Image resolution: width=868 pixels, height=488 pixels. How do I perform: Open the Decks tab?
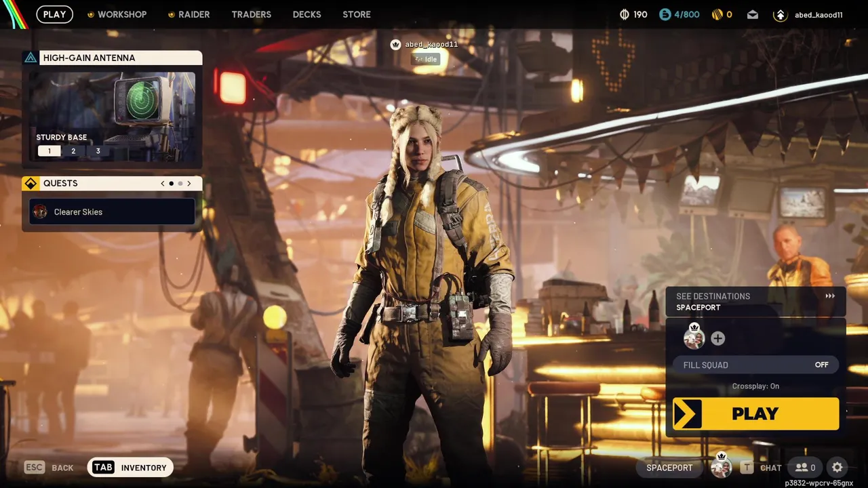[x=307, y=14]
